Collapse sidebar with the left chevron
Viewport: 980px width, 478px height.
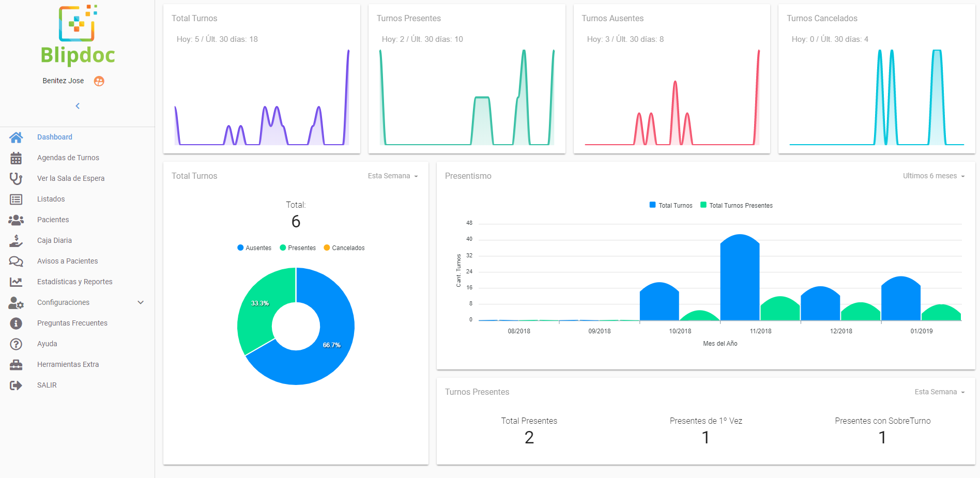[78, 106]
